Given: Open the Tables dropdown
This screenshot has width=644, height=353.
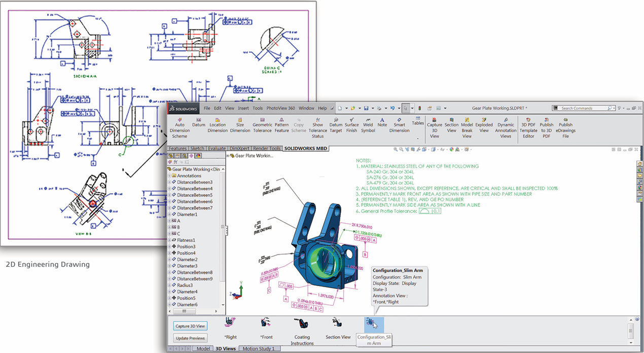Looking at the screenshot, I should point(418,123).
